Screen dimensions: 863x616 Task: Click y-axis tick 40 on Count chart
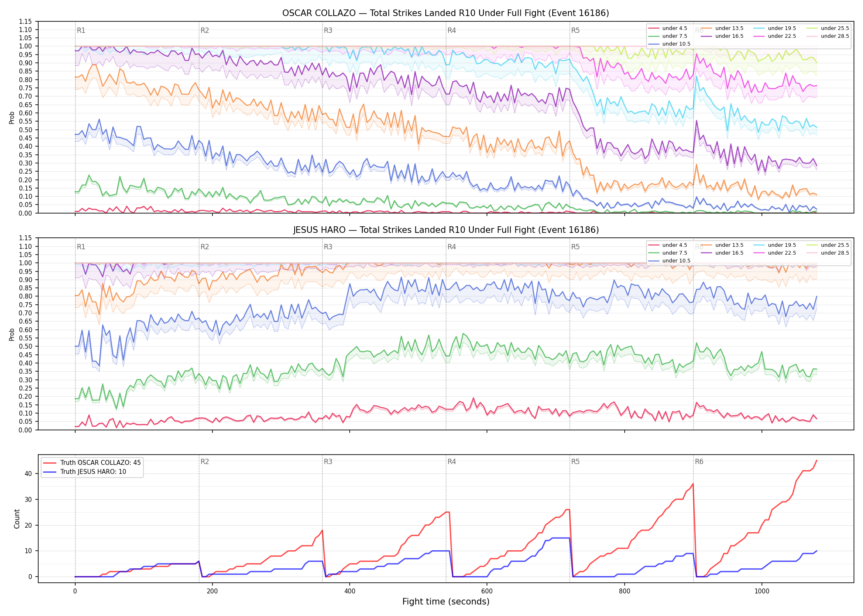[x=28, y=474]
